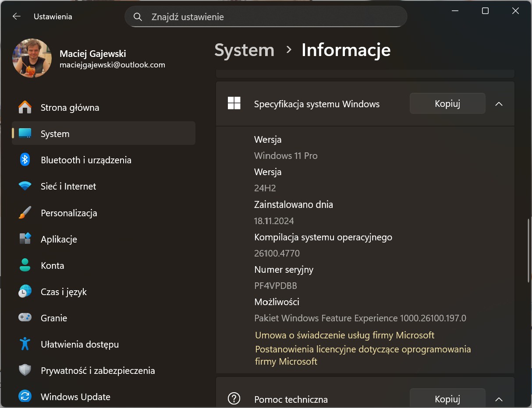Viewport: 532px width, 408px height.
Task: Click the Ułatwienia dostępu accessibility icon
Action: (25, 344)
